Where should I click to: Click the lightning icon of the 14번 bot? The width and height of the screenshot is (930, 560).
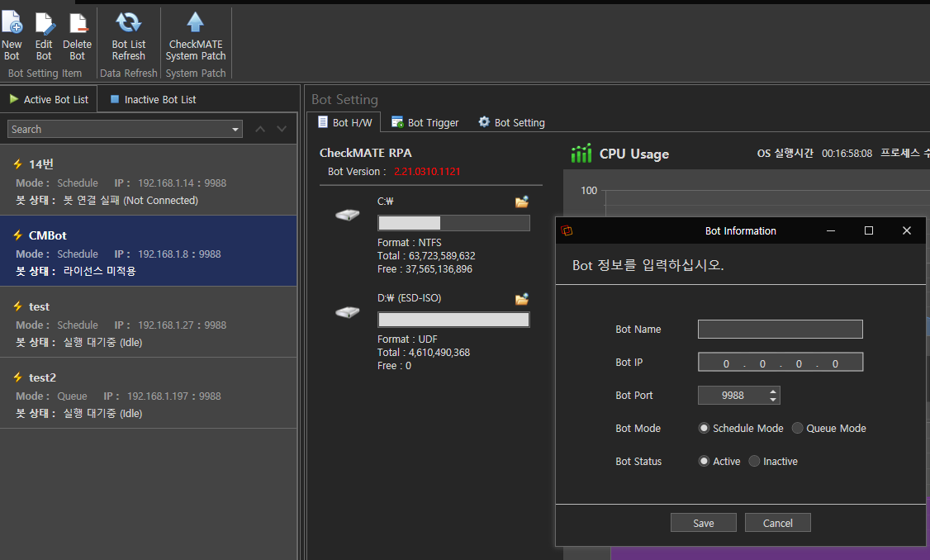(18, 164)
